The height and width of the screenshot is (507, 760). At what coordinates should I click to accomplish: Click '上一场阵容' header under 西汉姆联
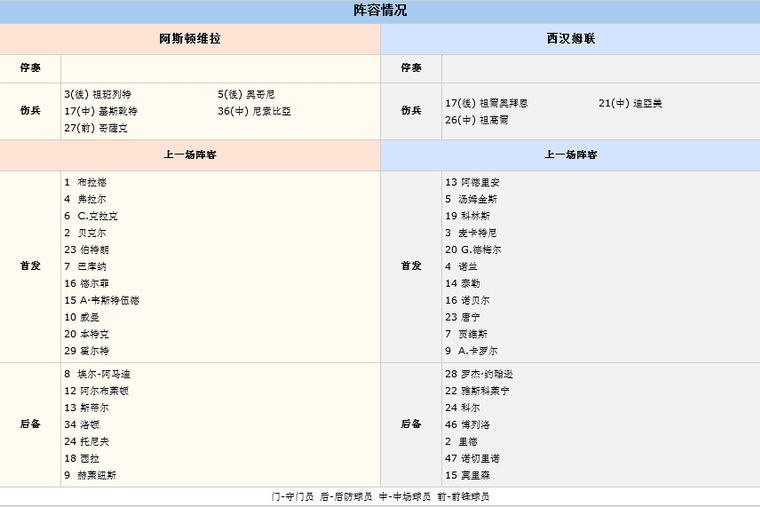coord(571,155)
